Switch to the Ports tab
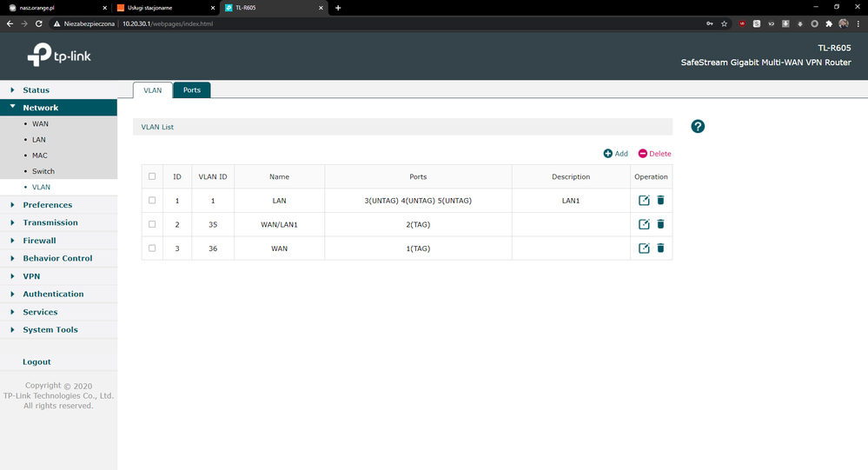Viewport: 868px width, 470px height. tap(192, 90)
